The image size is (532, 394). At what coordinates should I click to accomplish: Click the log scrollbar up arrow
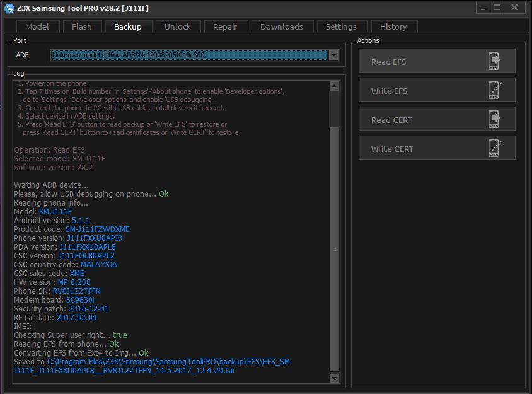pos(334,86)
